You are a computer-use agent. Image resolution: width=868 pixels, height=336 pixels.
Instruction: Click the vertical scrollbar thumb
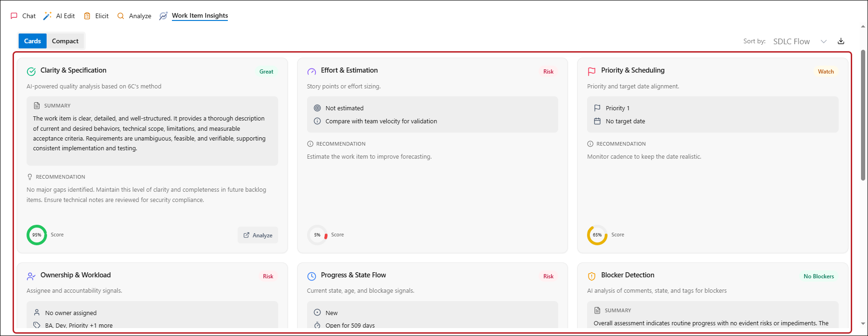pos(863,115)
